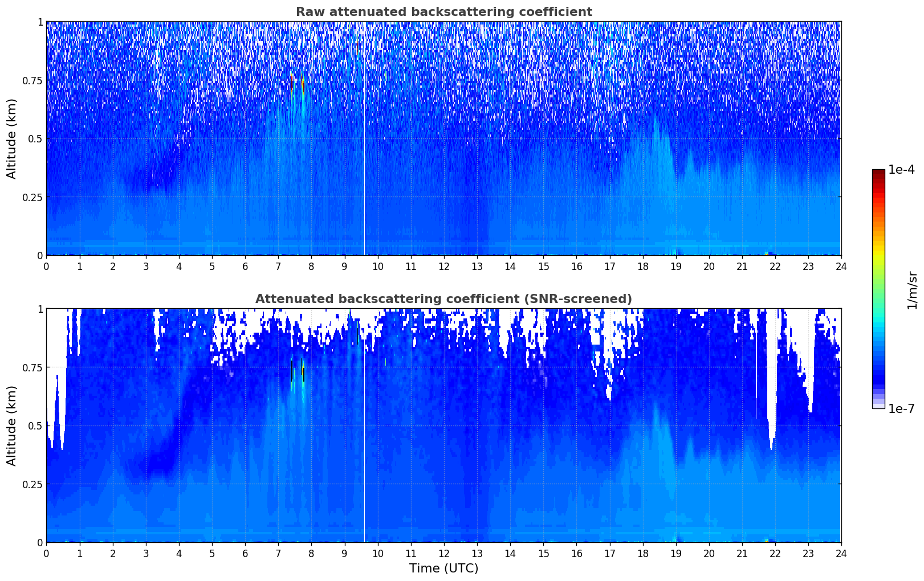Click the colorbar gradient scale
The image size is (924, 581).
(x=878, y=289)
